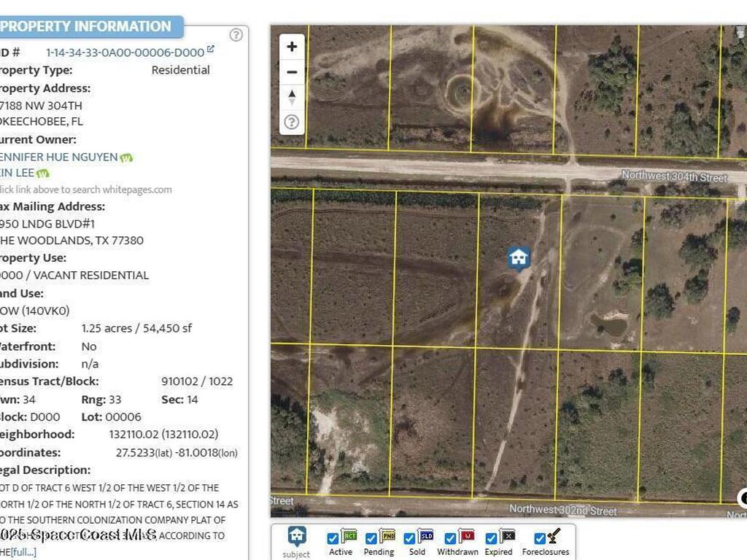Click the pan arrow control on the map
The height and width of the screenshot is (560, 747).
tap(291, 95)
